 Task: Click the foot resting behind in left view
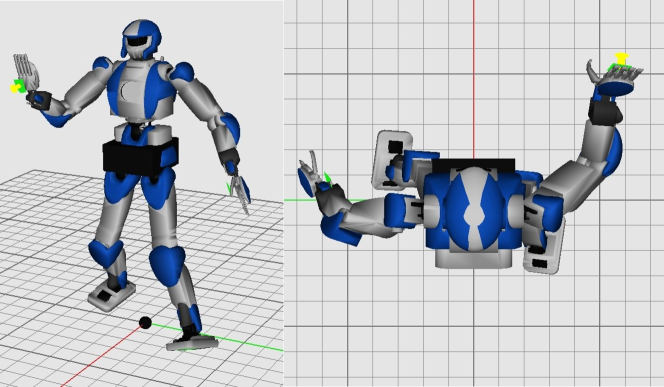click(111, 295)
